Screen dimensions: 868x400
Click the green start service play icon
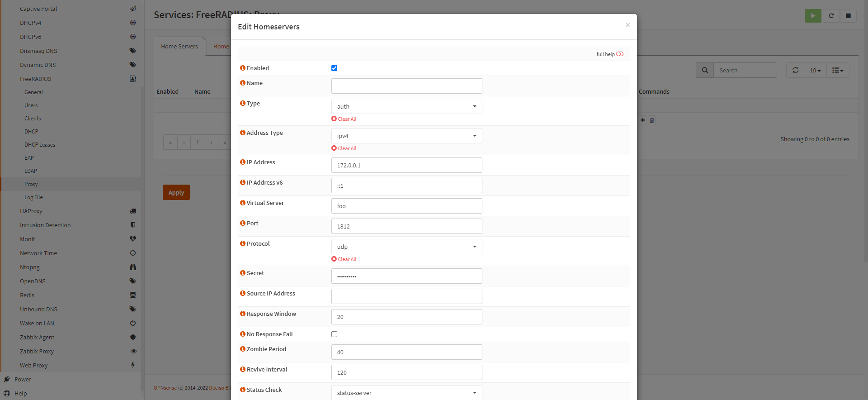[813, 16]
